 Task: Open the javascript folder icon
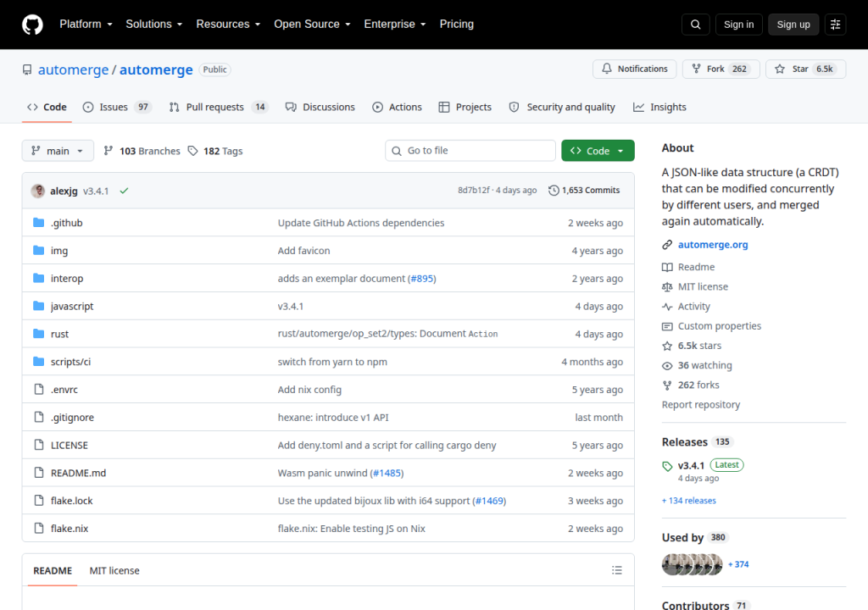pos(39,306)
